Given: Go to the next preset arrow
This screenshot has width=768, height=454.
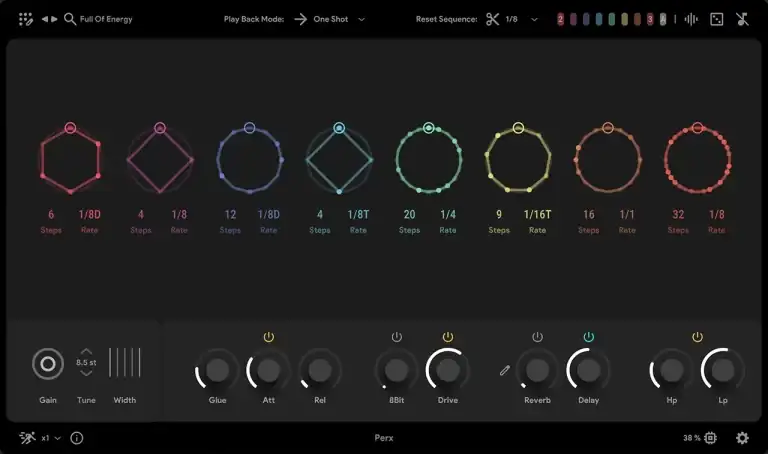Looking at the screenshot, I should pyautogui.click(x=54, y=19).
